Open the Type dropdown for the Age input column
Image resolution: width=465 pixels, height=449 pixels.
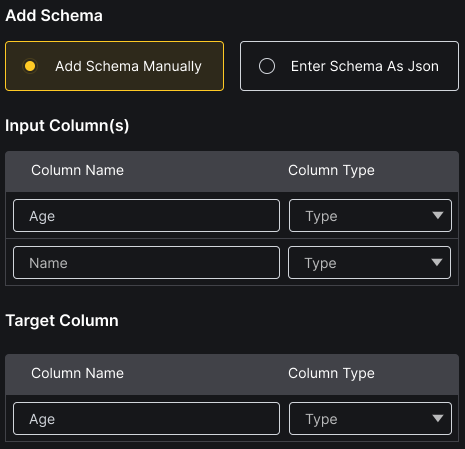tap(370, 216)
